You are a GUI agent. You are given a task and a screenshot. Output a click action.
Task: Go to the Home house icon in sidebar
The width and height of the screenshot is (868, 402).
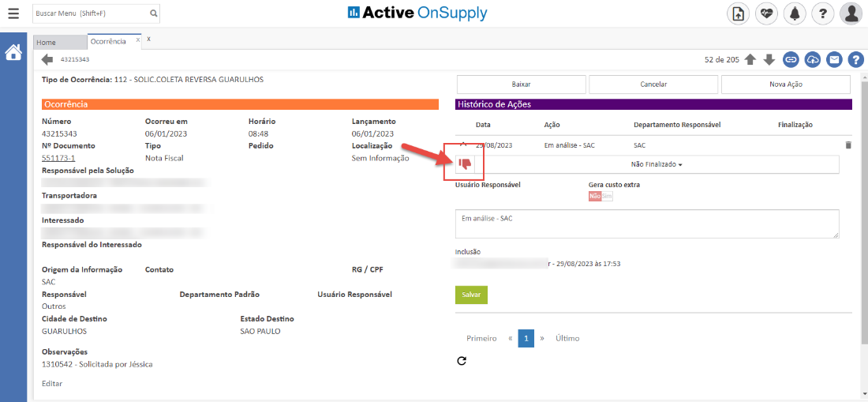pos(13,53)
